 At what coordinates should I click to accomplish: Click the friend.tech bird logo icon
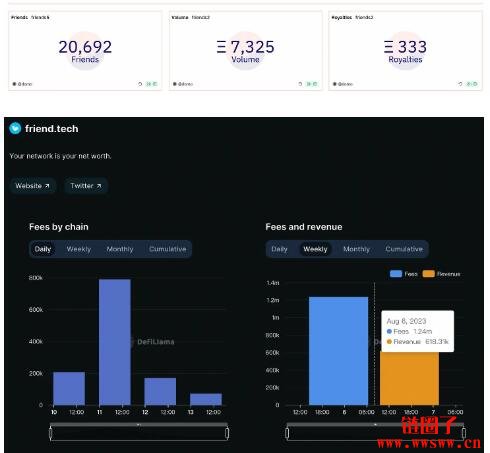pos(15,128)
